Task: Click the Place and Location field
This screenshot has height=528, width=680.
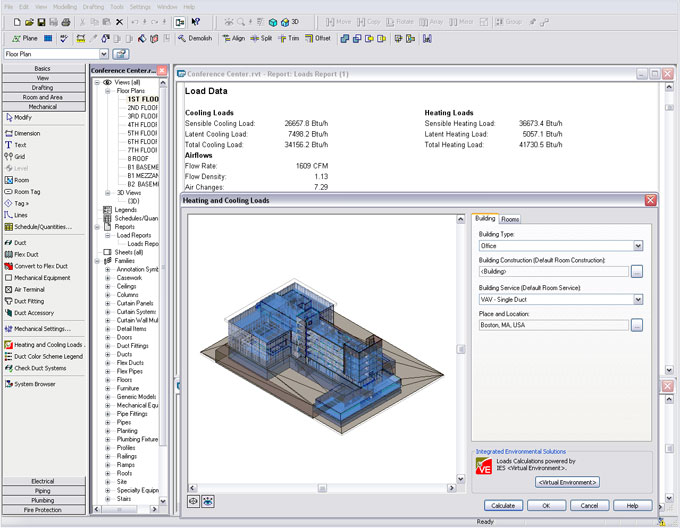Action: pos(553,325)
